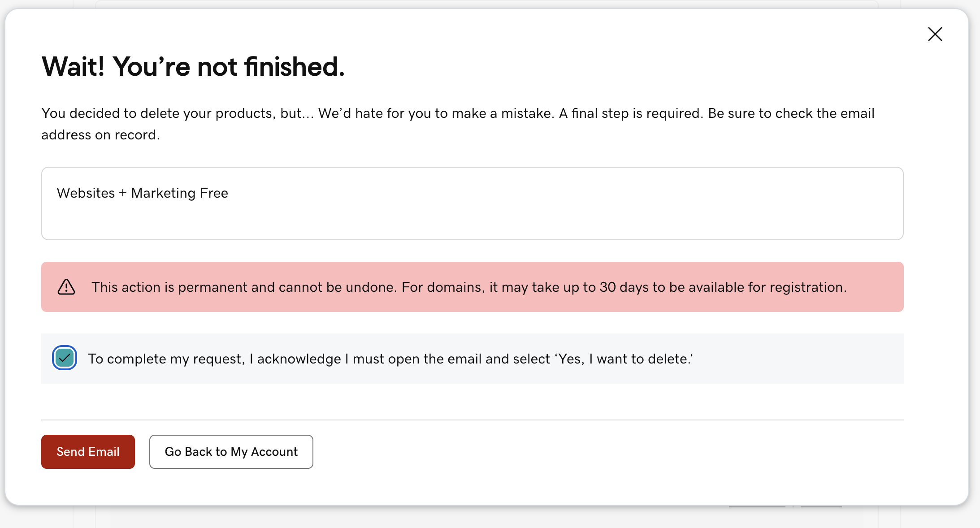Click the warning triangle icon
Image resolution: width=980 pixels, height=528 pixels.
click(66, 287)
